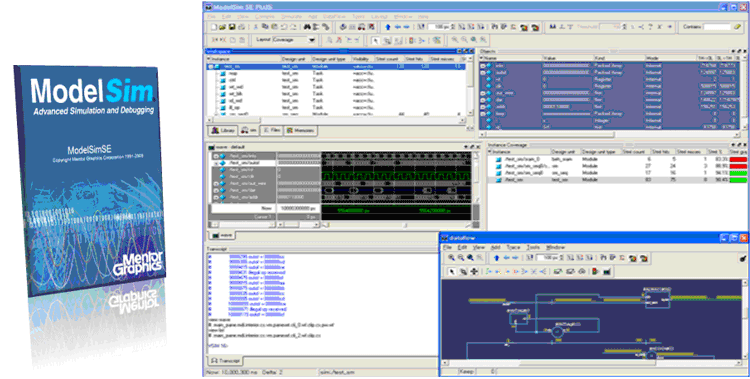
Task: Open the File menu in main window
Action: (x=211, y=16)
